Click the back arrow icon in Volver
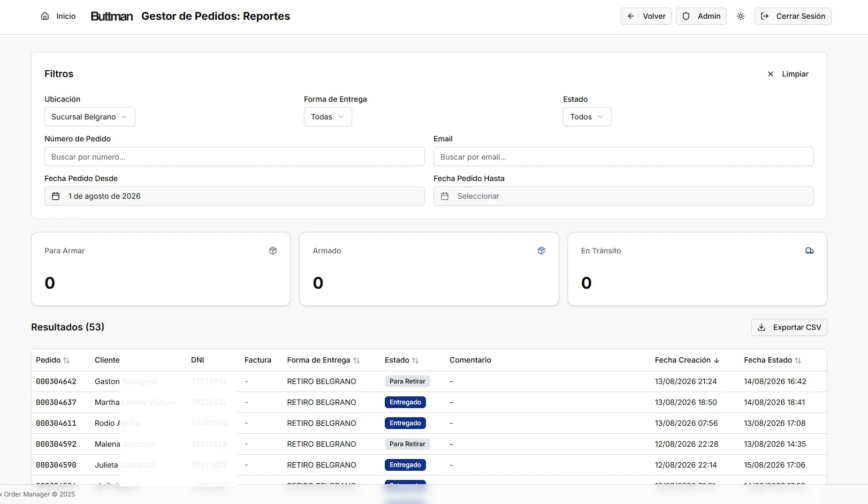 point(631,16)
